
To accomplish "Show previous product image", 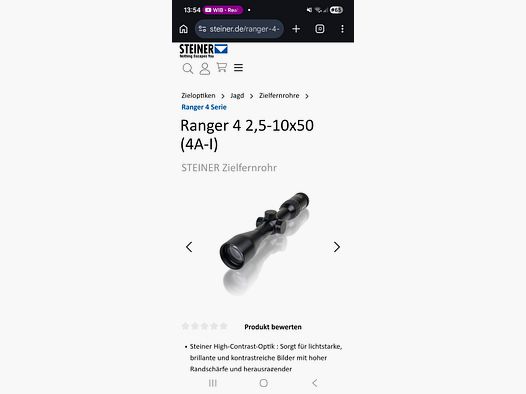I will (x=189, y=247).
